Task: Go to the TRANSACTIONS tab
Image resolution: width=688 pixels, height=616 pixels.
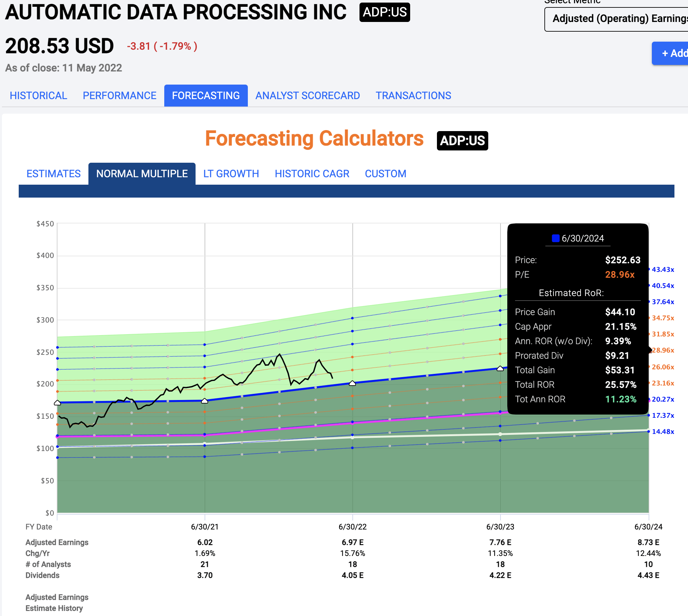Action: pos(413,96)
